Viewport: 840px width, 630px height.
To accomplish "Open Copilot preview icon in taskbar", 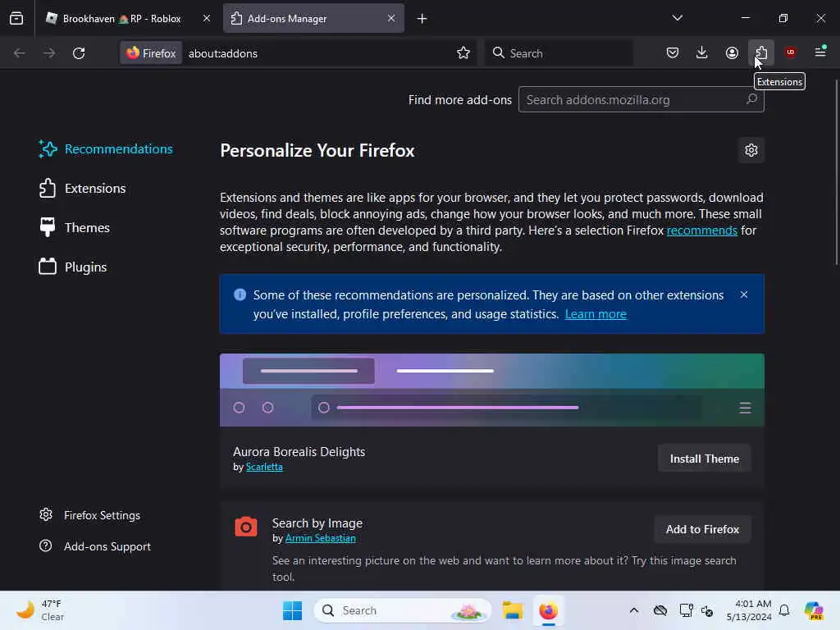I will [814, 610].
